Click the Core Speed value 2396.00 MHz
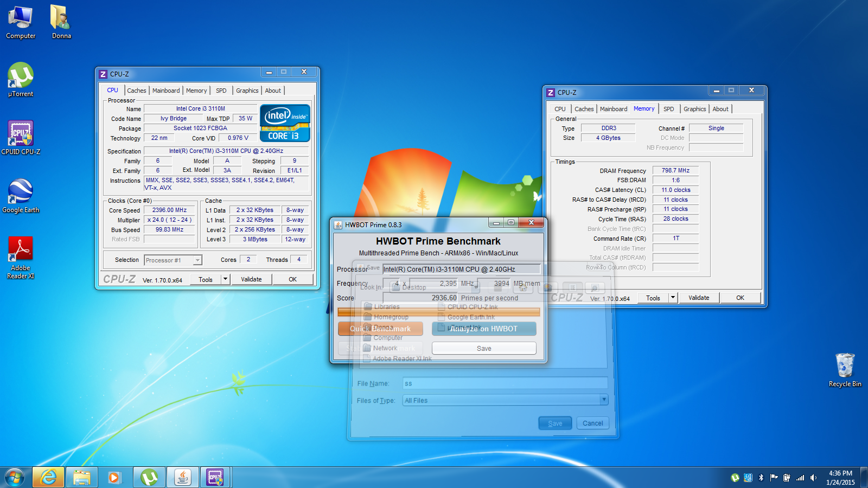The height and width of the screenshot is (488, 868). (x=169, y=210)
